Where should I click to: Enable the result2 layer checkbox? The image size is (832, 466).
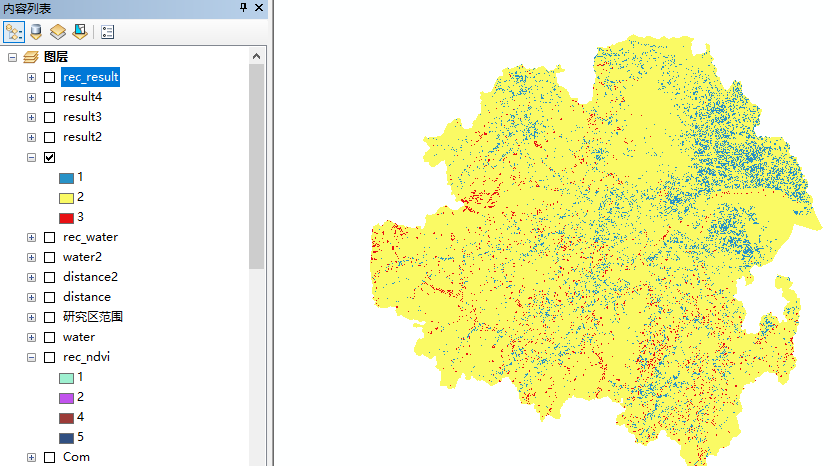coord(49,137)
